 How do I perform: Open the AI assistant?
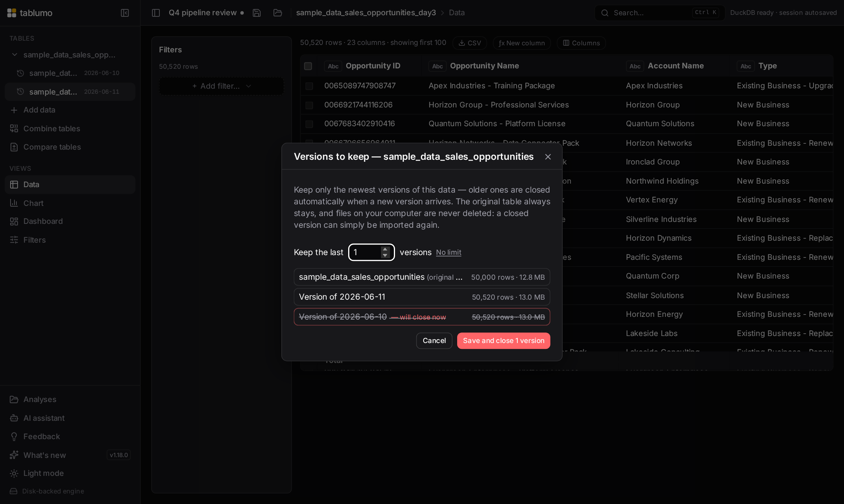point(70,418)
